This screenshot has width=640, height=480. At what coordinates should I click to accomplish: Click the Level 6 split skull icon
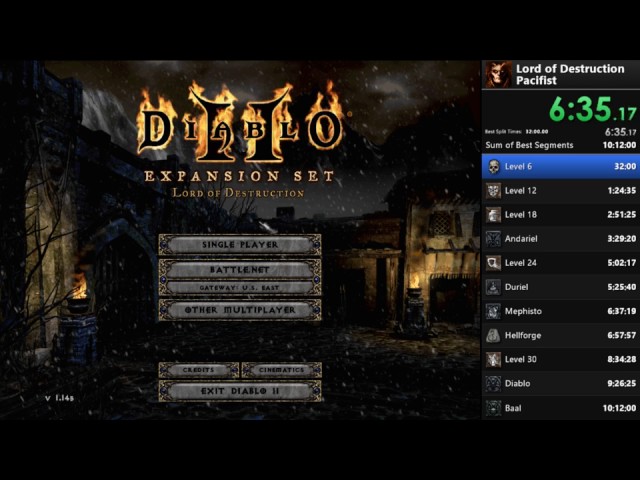[493, 167]
